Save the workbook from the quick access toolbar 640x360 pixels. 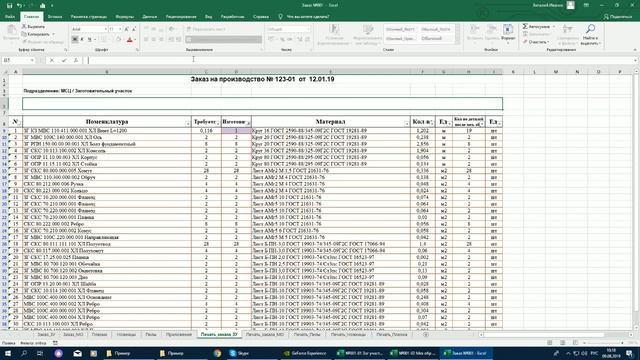pos(9,5)
